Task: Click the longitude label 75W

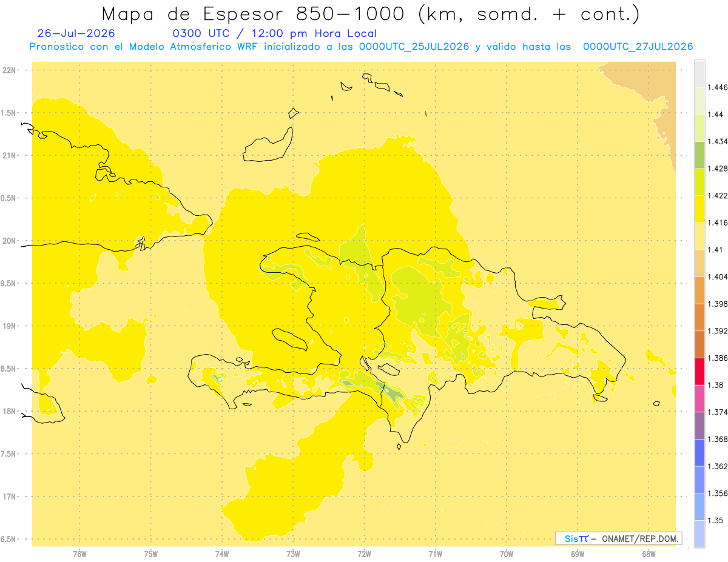Action: (151, 554)
